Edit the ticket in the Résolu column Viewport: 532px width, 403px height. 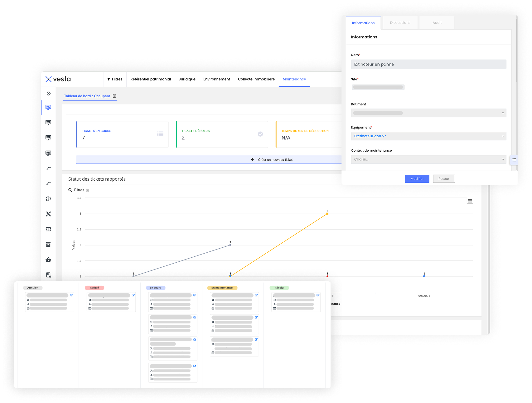(x=318, y=295)
